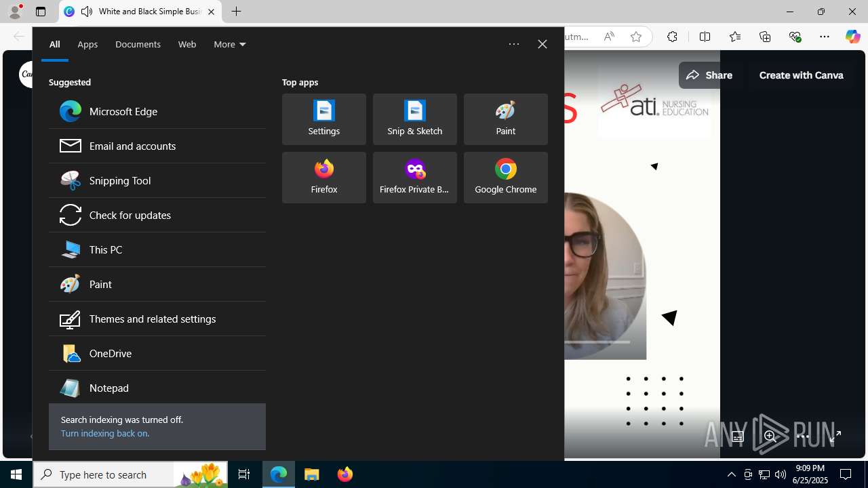Zoom in Canva presentation view
868x488 pixels.
[x=770, y=436]
